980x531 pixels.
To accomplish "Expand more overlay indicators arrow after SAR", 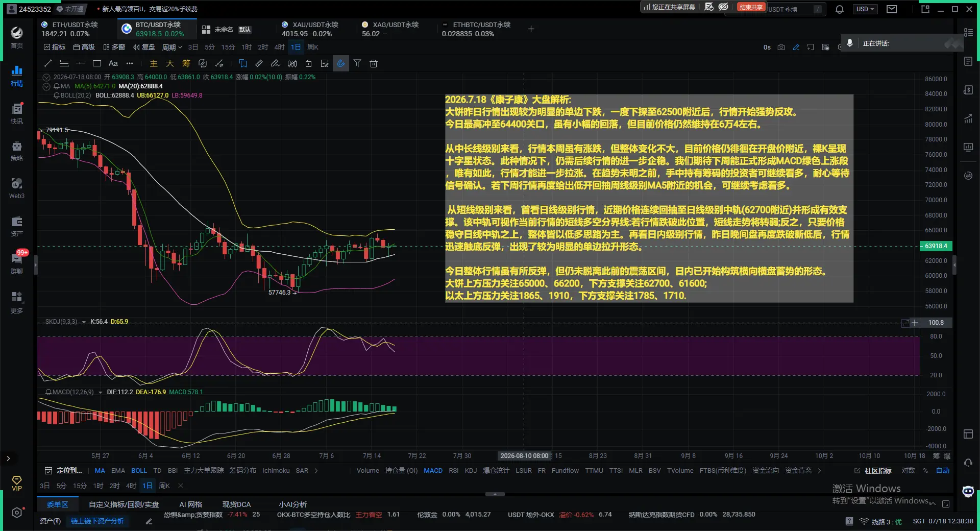I will click(x=316, y=471).
